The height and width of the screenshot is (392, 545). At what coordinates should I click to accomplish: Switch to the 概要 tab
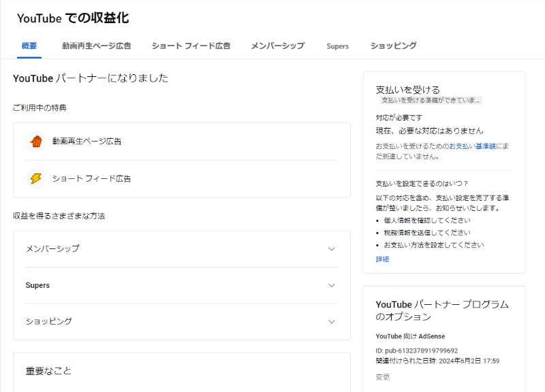pos(29,46)
